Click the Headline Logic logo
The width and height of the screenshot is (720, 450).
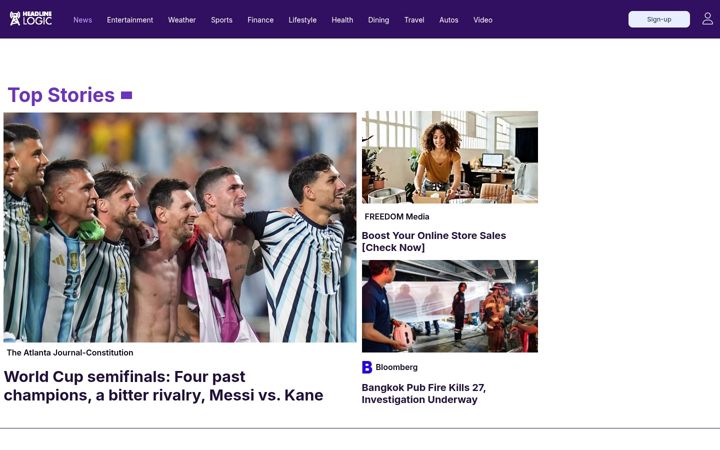[31, 18]
